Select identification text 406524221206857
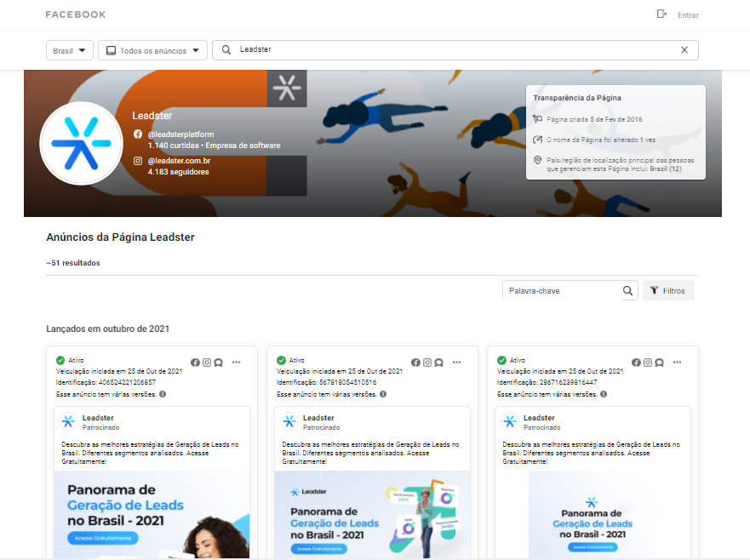 (x=127, y=382)
